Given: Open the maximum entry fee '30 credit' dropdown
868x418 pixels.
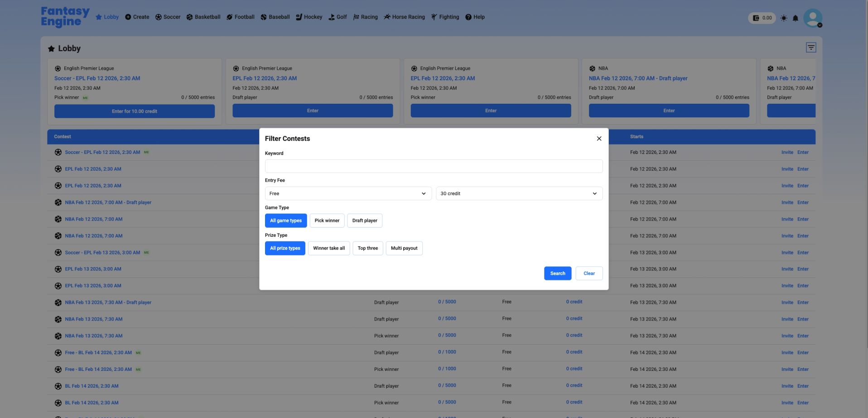Looking at the screenshot, I should [x=519, y=193].
